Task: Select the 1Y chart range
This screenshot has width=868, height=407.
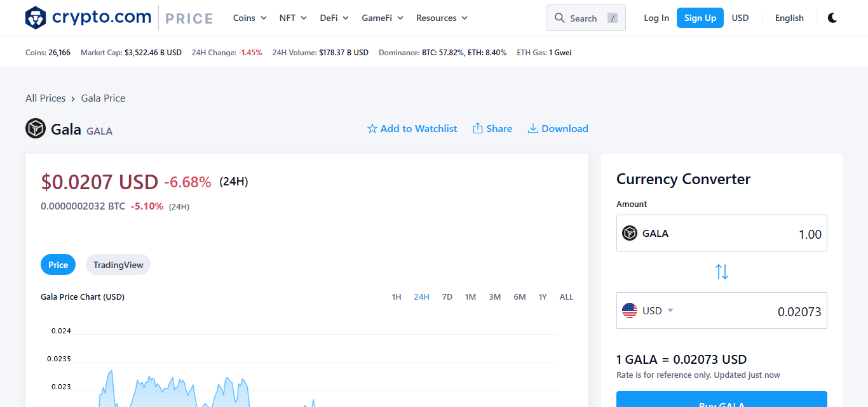Action: tap(543, 297)
